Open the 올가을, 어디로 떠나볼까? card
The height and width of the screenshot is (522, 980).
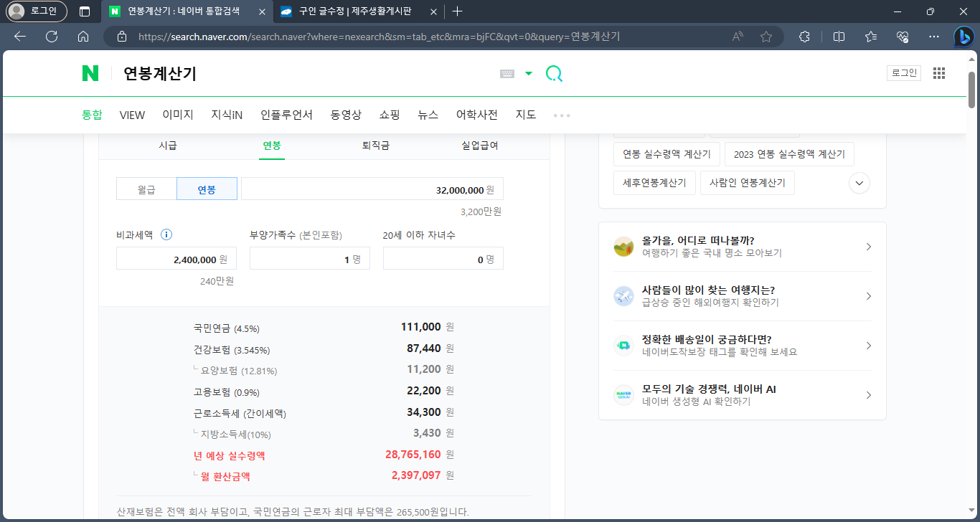point(743,247)
